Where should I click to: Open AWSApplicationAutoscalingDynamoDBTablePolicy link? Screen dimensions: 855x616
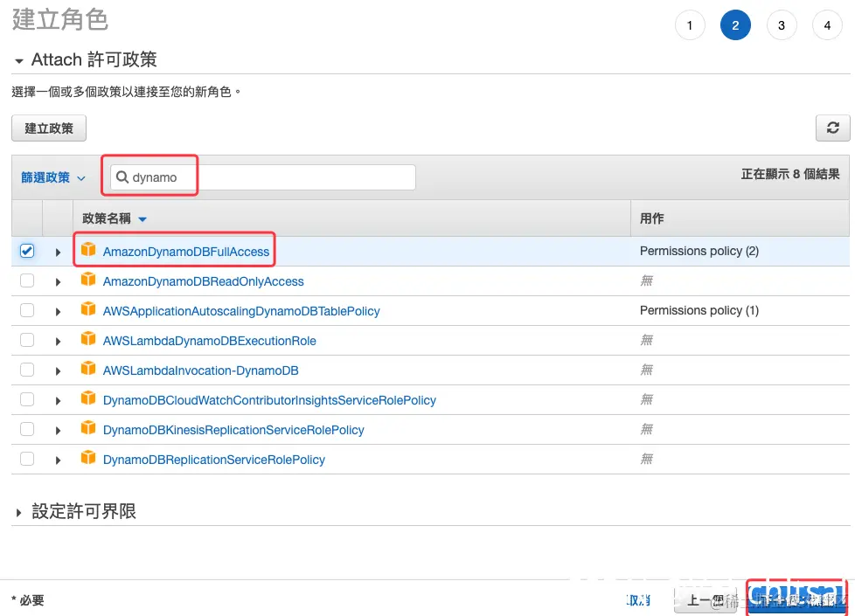241,311
